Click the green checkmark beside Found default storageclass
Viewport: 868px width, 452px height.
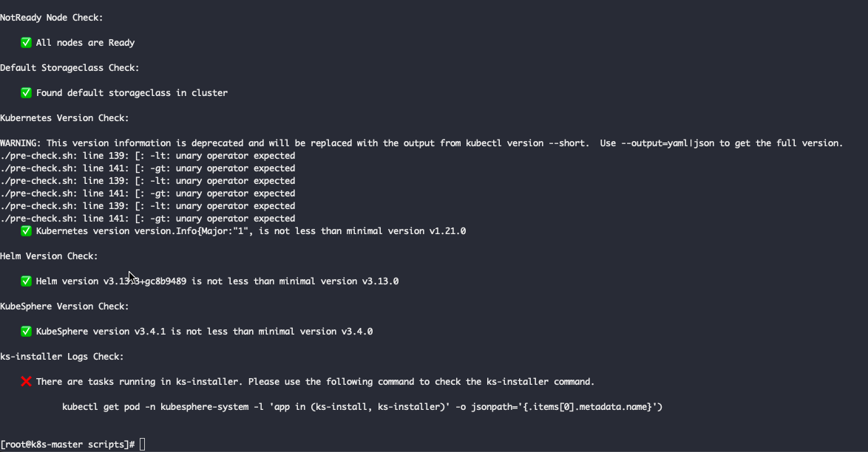pos(26,93)
